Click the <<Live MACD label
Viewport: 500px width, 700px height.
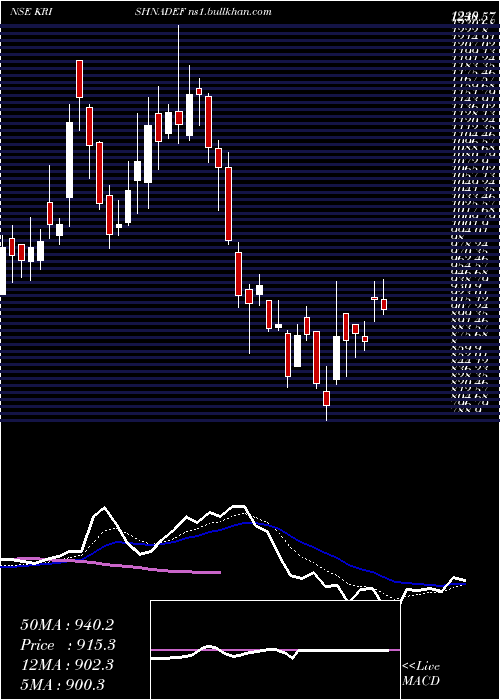coord(421,674)
